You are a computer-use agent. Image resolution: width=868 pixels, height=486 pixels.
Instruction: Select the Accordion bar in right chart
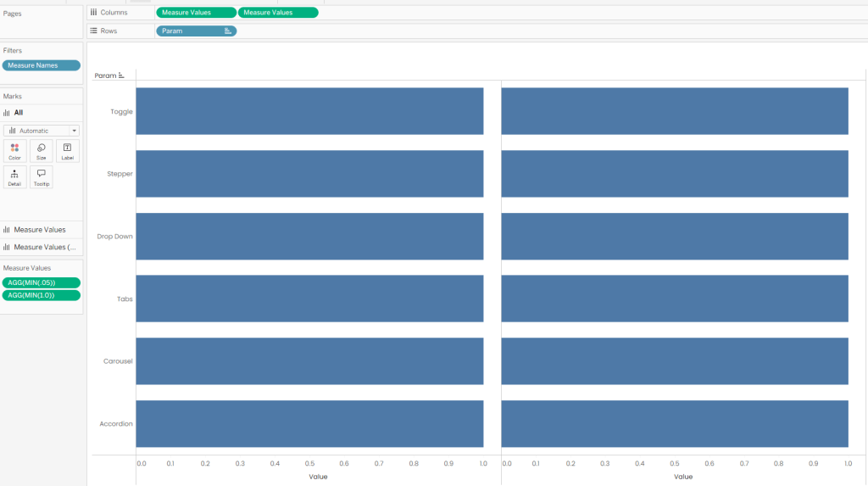pyautogui.click(x=675, y=424)
